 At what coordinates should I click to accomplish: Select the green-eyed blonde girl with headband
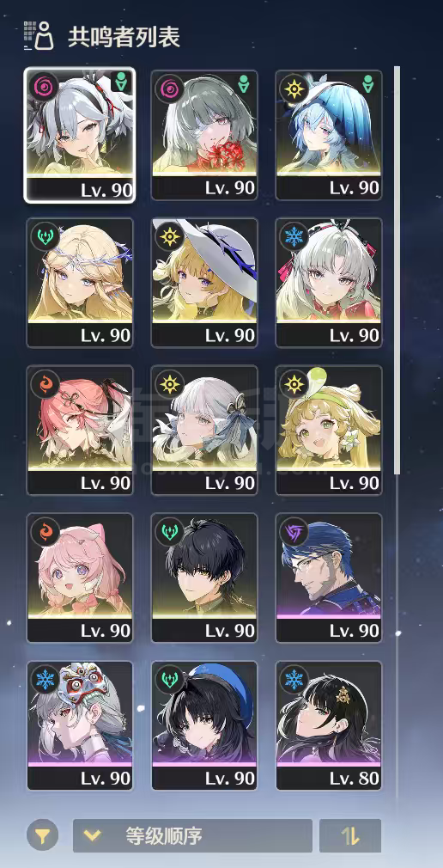[x=329, y=430]
